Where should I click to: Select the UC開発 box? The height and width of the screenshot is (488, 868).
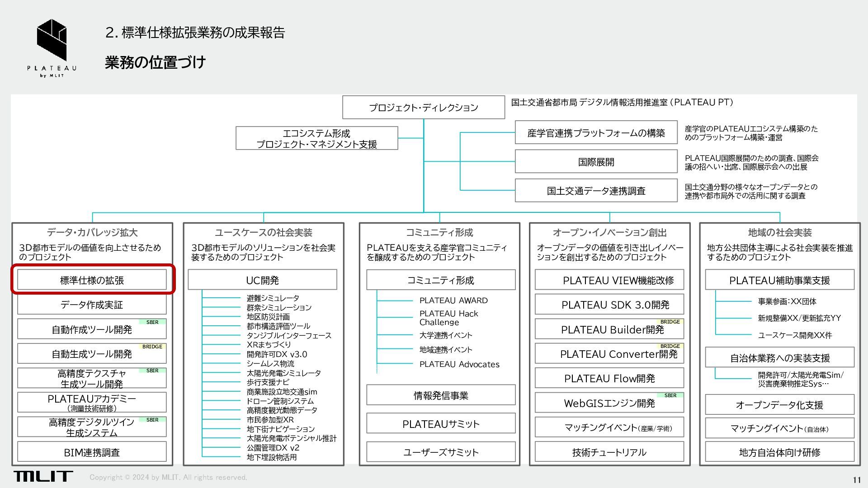(x=262, y=280)
